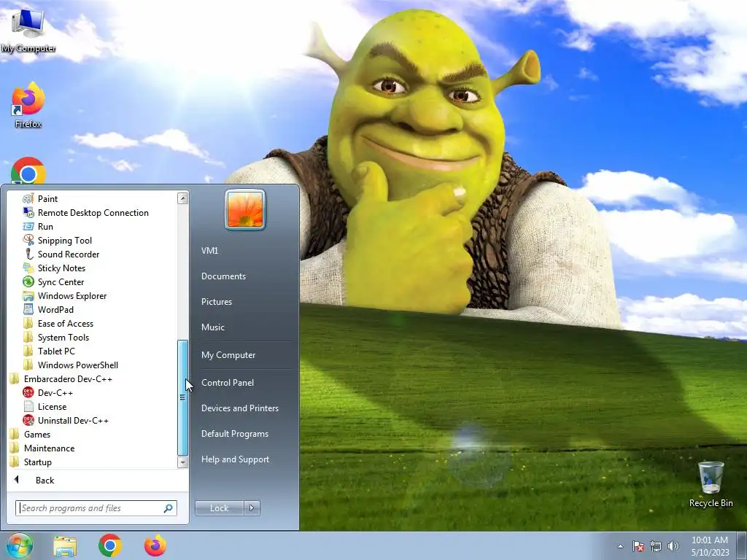Click scrollbar up arrow in programs list
Viewport: 747px width, 560px height.
(x=182, y=198)
